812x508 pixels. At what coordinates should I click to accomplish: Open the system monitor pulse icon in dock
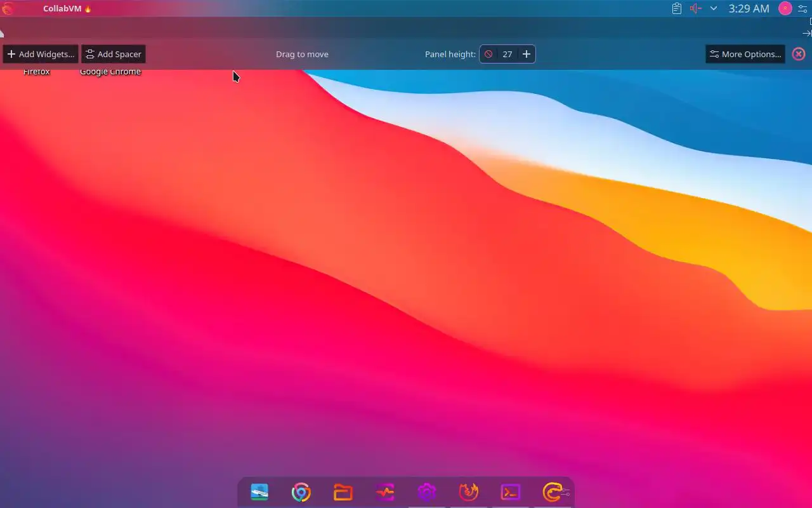pos(385,492)
